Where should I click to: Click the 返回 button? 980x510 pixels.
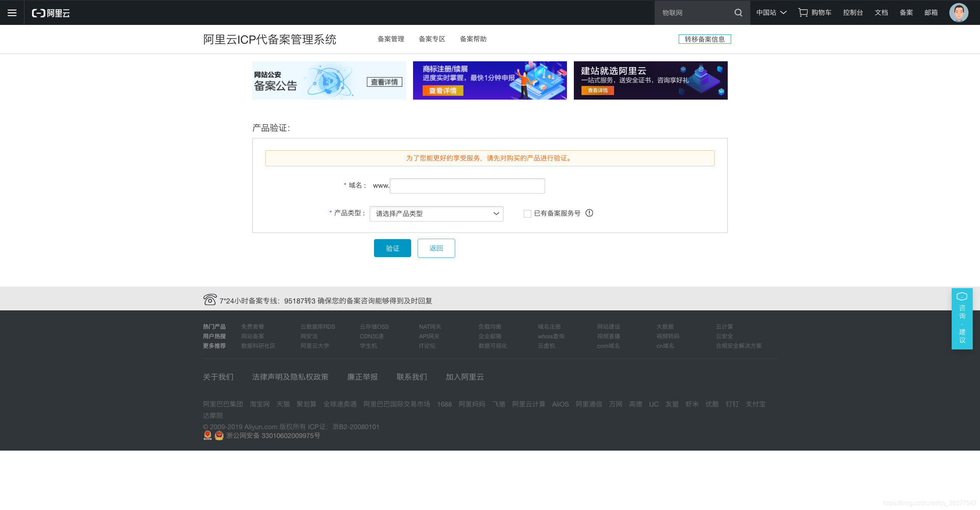[x=436, y=248]
